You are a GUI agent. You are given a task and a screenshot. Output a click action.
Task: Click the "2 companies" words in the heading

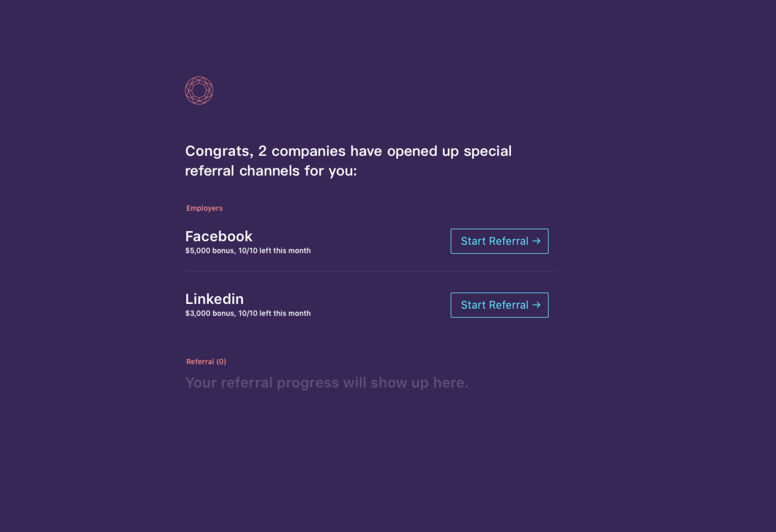pyautogui.click(x=302, y=151)
